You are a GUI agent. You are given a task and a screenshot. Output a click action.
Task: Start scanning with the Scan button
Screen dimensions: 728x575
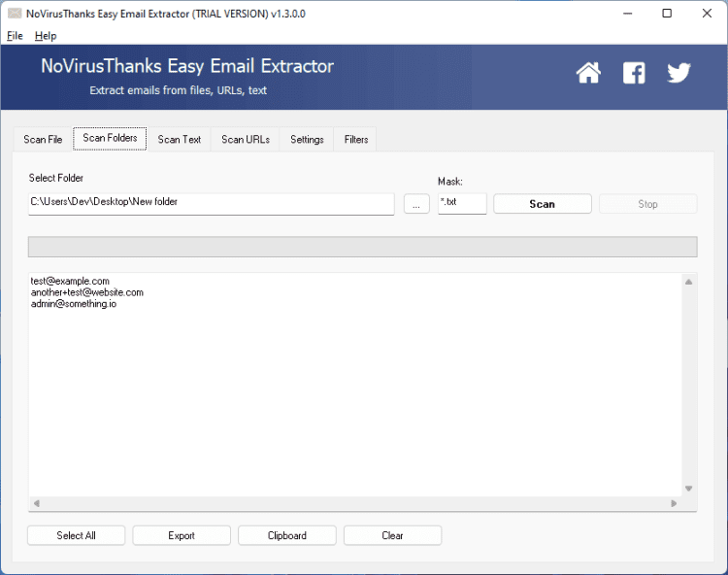pos(543,204)
